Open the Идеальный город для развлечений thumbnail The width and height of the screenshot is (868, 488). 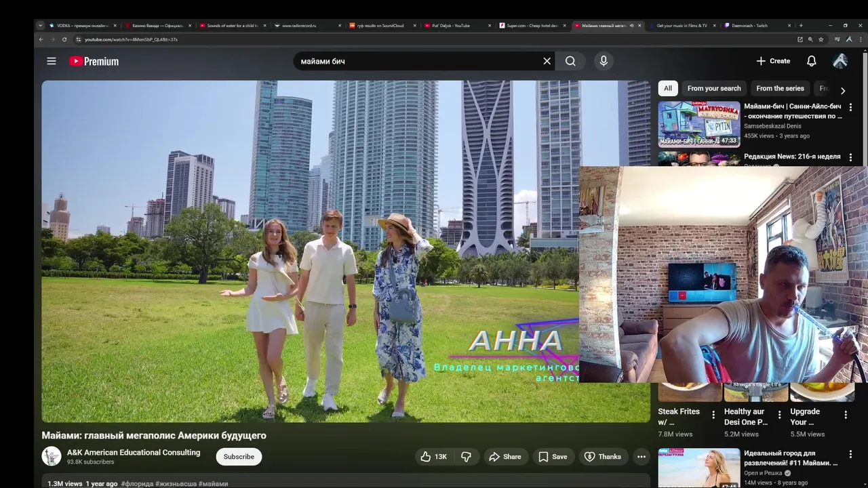pyautogui.click(x=699, y=468)
